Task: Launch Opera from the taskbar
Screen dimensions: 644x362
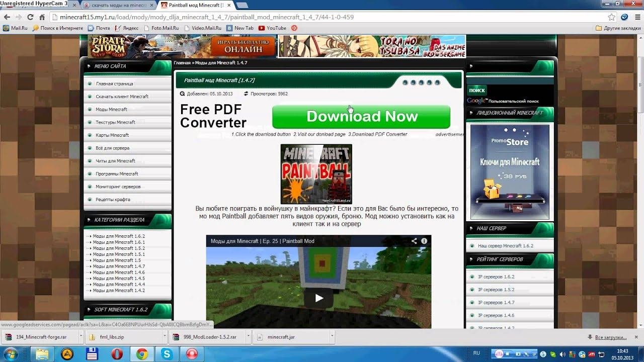Action: (117, 354)
